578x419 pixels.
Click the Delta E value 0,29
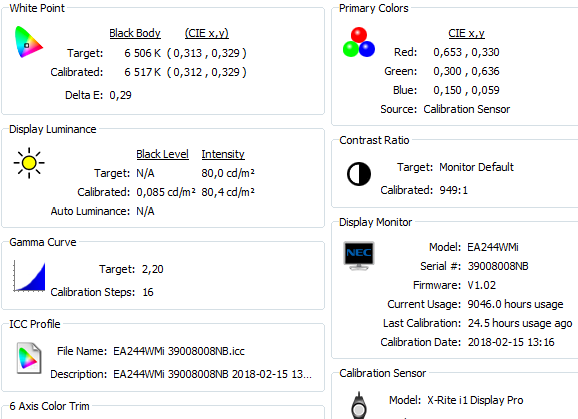(x=121, y=95)
